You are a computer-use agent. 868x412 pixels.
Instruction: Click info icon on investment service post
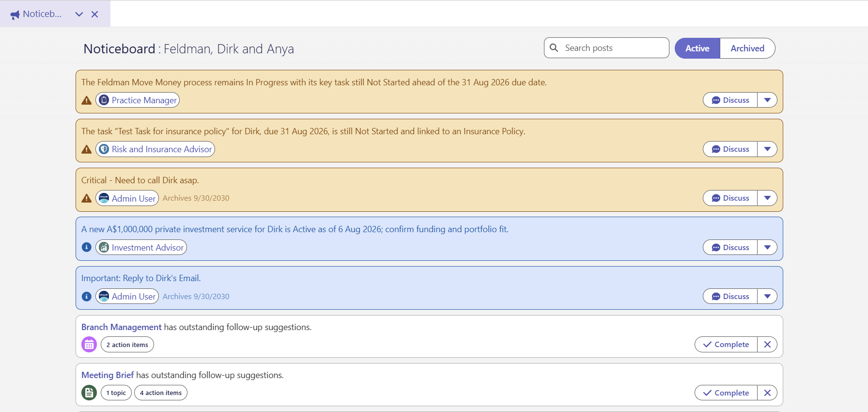point(87,247)
